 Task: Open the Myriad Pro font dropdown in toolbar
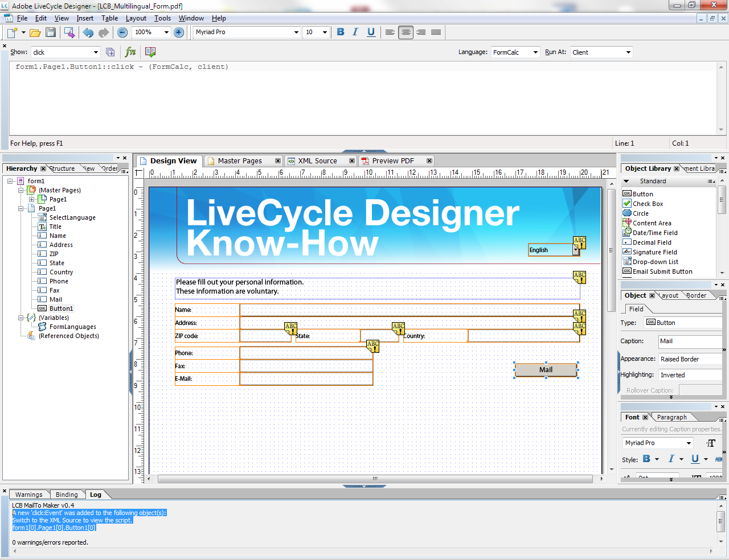[296, 32]
